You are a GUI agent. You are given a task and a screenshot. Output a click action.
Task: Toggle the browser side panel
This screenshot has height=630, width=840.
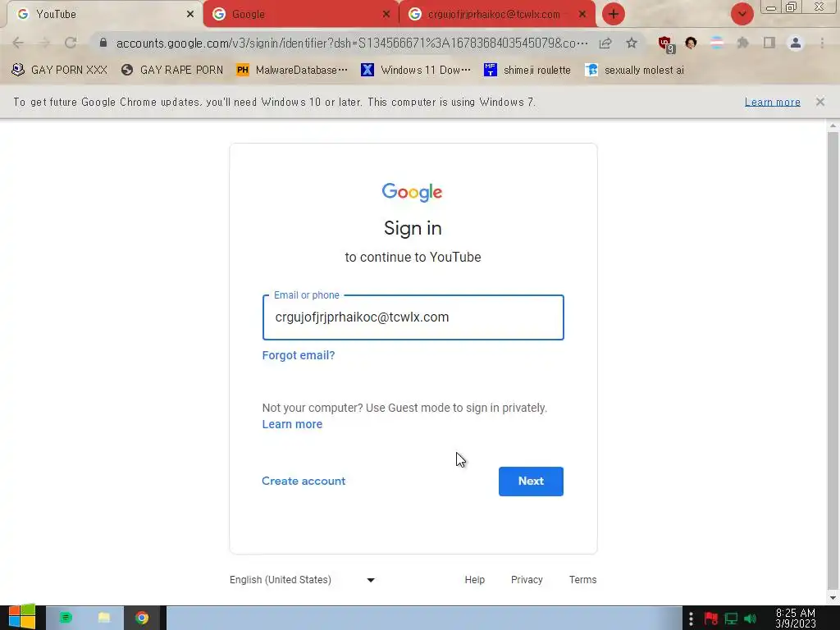pyautogui.click(x=769, y=43)
